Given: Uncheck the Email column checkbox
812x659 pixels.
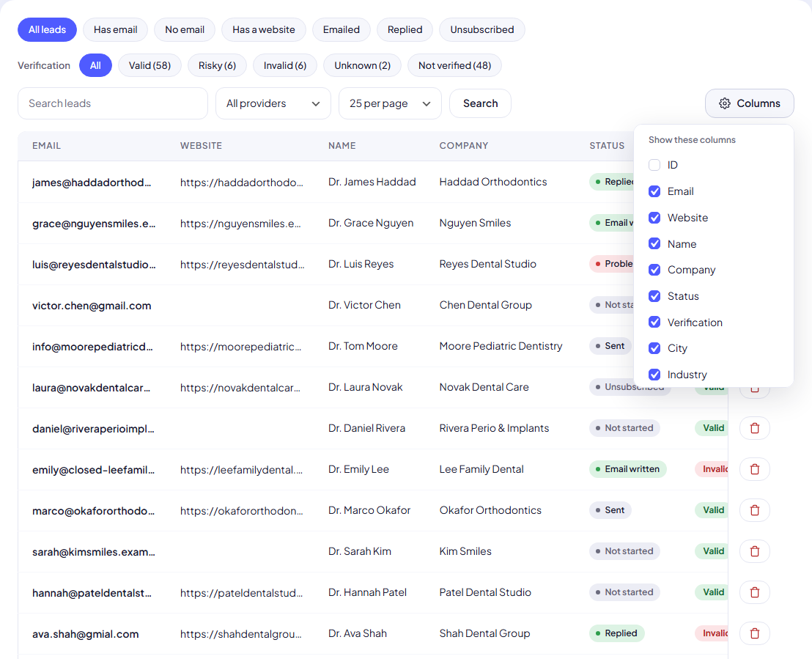Looking at the screenshot, I should click(654, 191).
